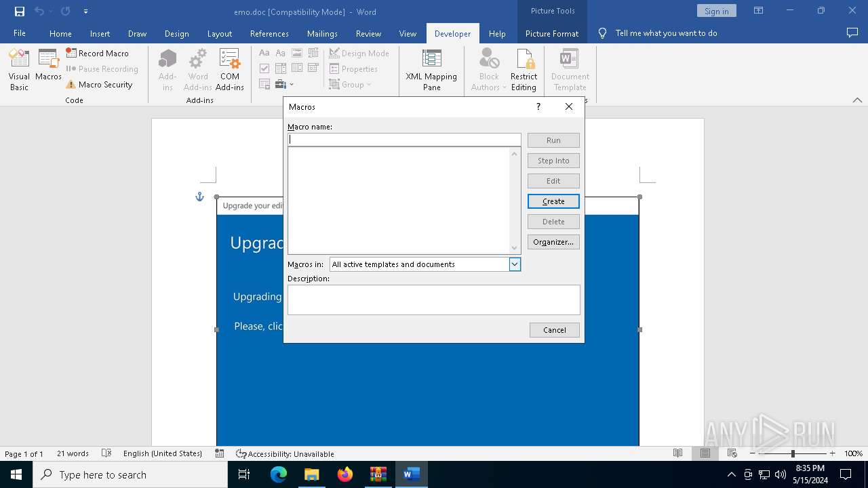
Task: Change language English (United States)
Action: tap(163, 453)
